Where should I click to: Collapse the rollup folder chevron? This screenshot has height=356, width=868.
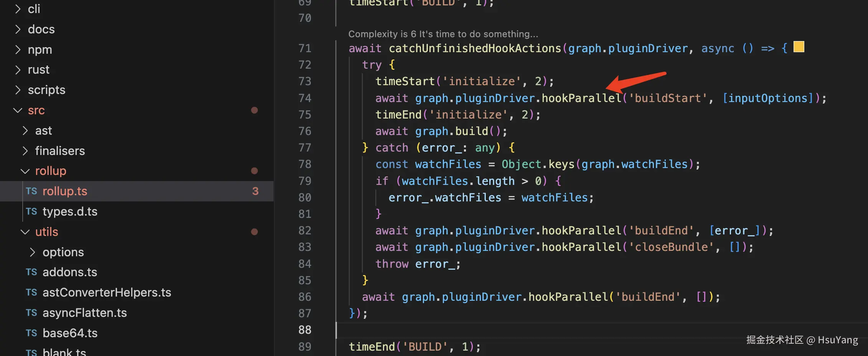pos(25,171)
